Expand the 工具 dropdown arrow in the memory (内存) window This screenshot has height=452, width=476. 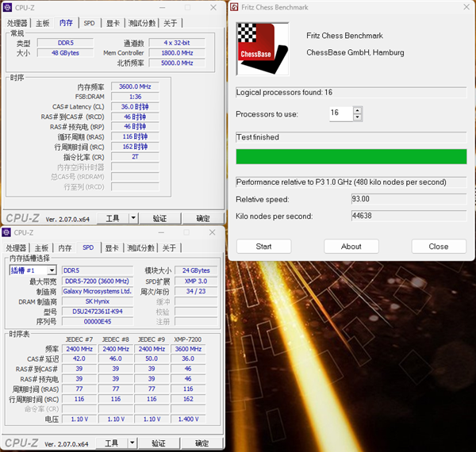pyautogui.click(x=133, y=218)
